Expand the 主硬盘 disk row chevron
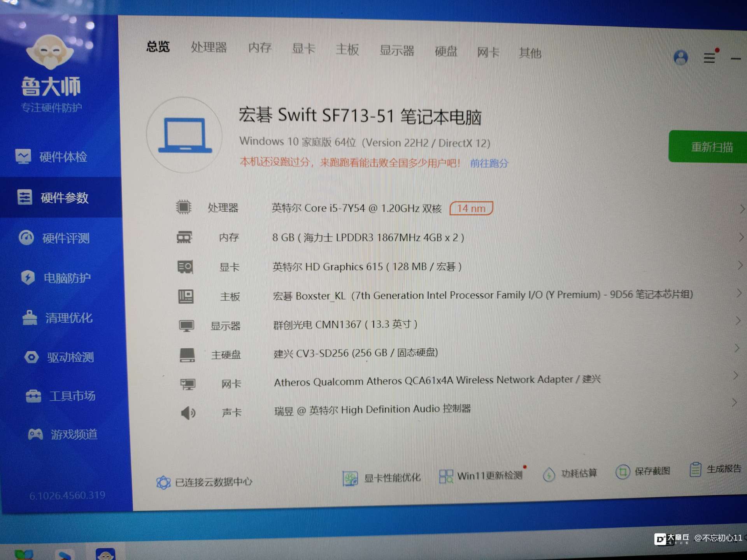 tap(736, 348)
